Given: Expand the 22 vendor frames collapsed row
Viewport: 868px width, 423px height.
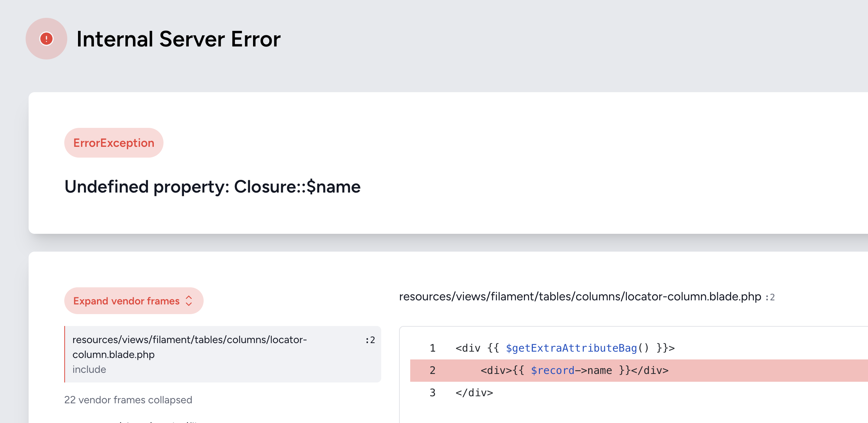Looking at the screenshot, I should tap(128, 400).
